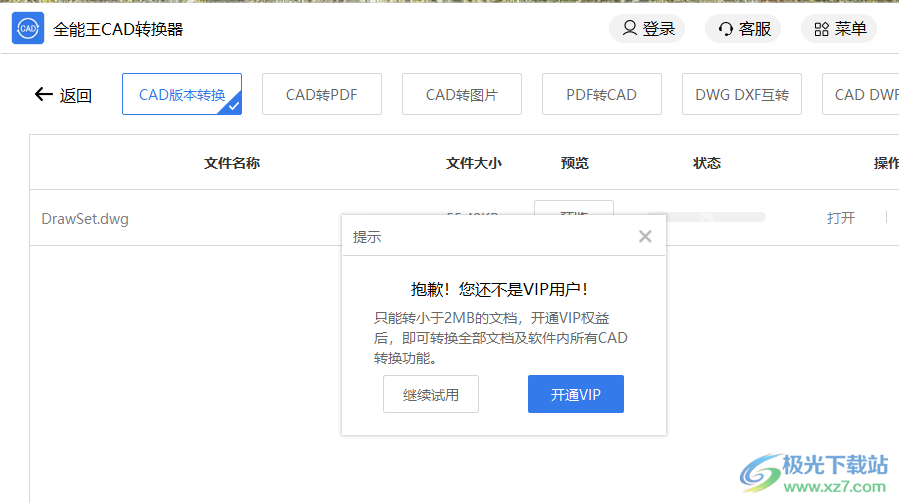
Task: Switch to the CAD DWF tab
Action: click(861, 94)
